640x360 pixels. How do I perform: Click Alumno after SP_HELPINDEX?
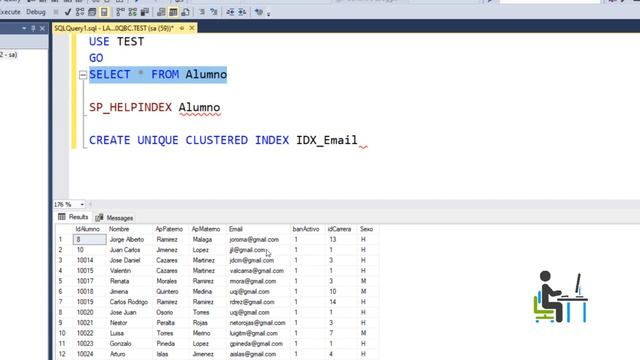click(x=199, y=107)
